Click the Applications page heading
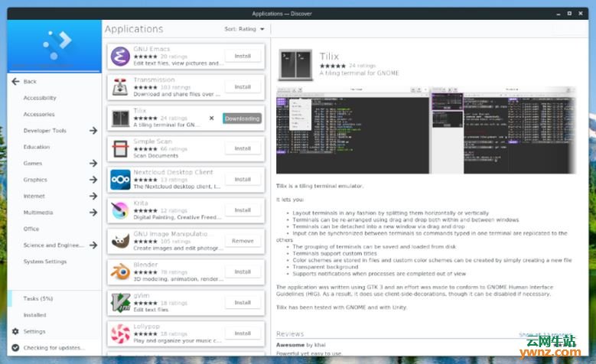Screen dimensions: 596x364 click(x=134, y=29)
